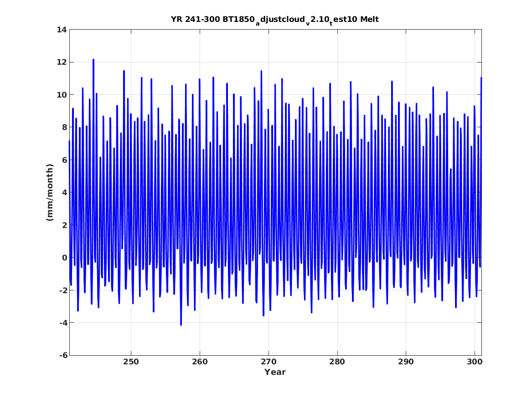Click the y-axis tick label 0
532x399 pixels.
pos(64,258)
